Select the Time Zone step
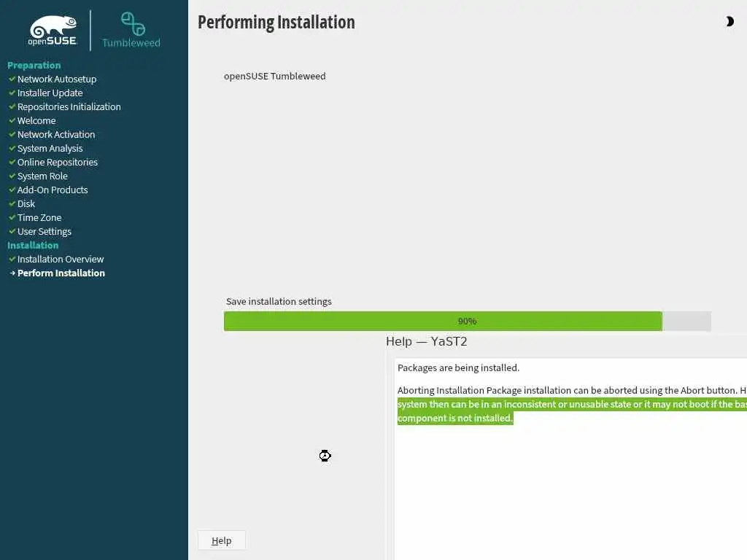The height and width of the screenshot is (560, 747). [x=39, y=217]
